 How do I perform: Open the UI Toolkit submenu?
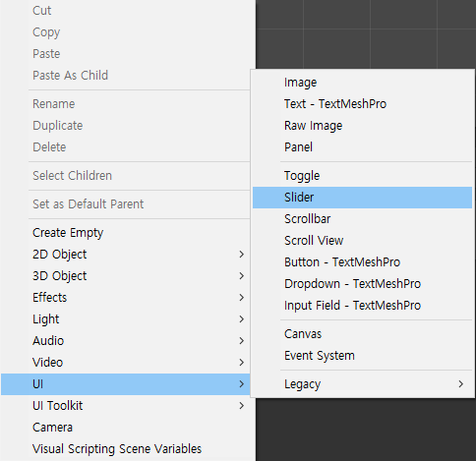click(126, 406)
